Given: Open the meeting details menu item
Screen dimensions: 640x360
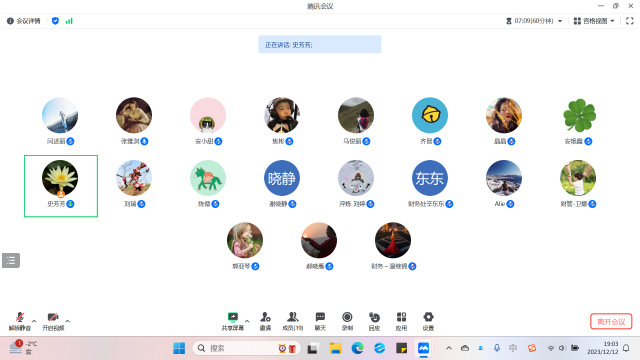Looking at the screenshot, I should pyautogui.click(x=24, y=21).
